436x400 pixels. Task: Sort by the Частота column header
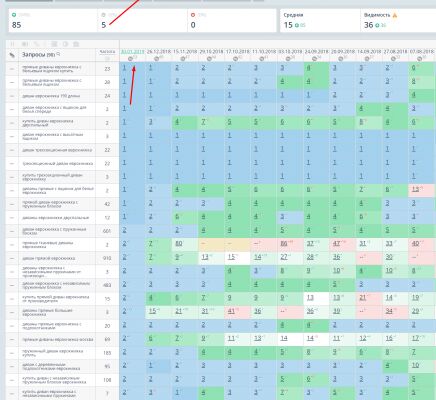tap(107, 52)
